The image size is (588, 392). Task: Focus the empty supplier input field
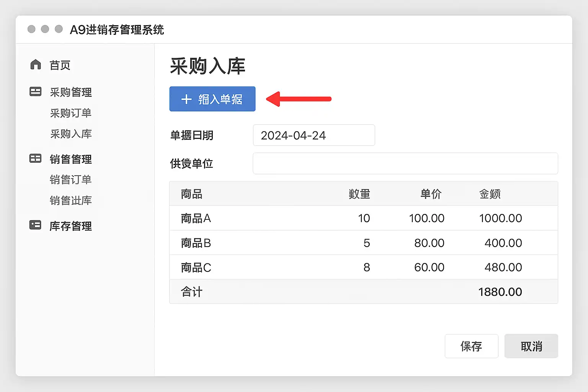(405, 163)
